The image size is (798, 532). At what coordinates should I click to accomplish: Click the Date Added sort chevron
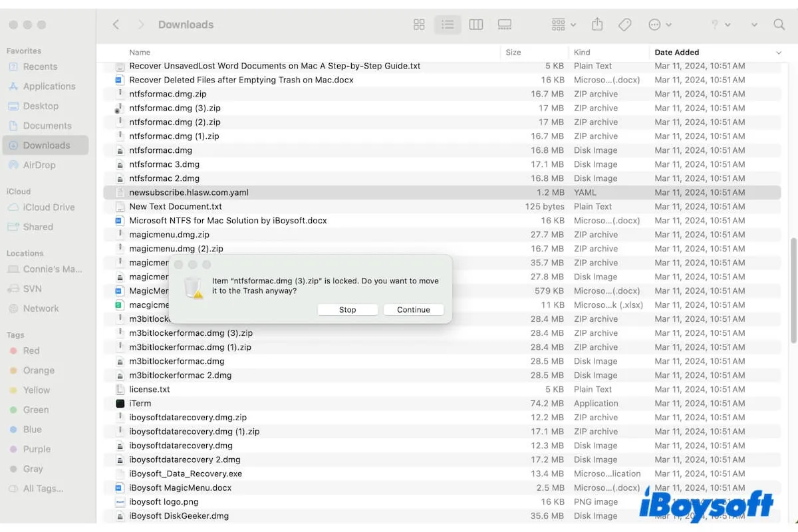pos(778,52)
